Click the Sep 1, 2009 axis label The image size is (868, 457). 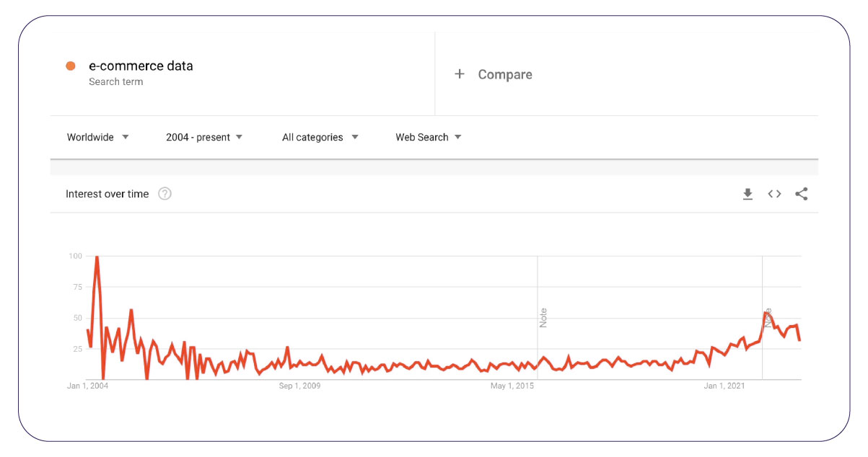pos(299,386)
